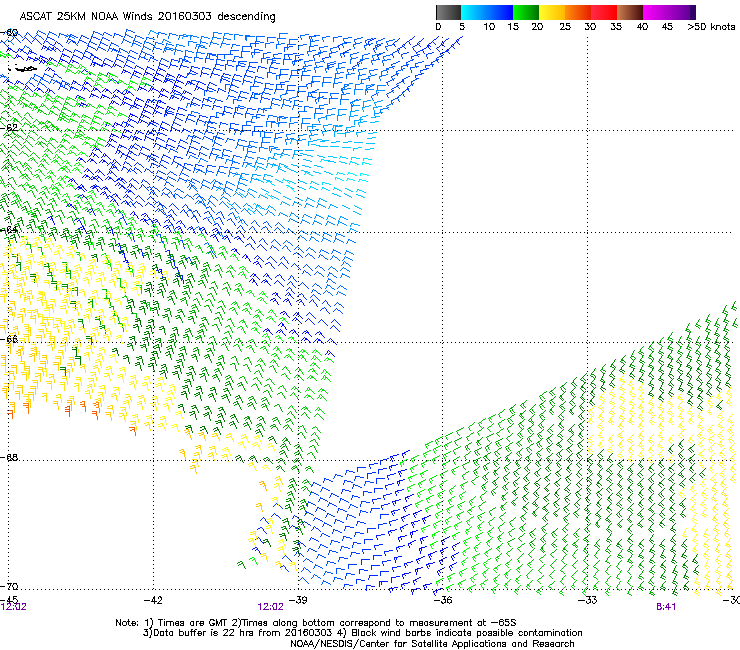Image resolution: width=740 pixels, height=650 pixels.
Task: Click the '>50 knots' legend label
Action: pyautogui.click(x=711, y=27)
